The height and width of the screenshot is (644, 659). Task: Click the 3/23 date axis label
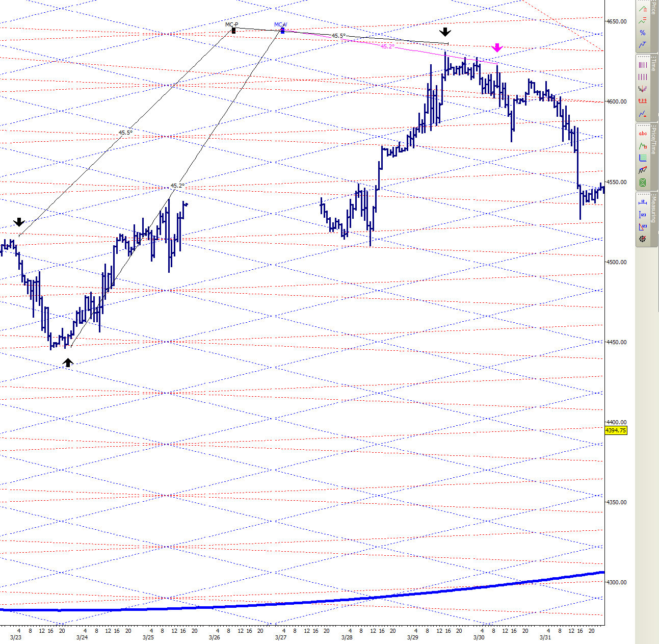click(15, 637)
